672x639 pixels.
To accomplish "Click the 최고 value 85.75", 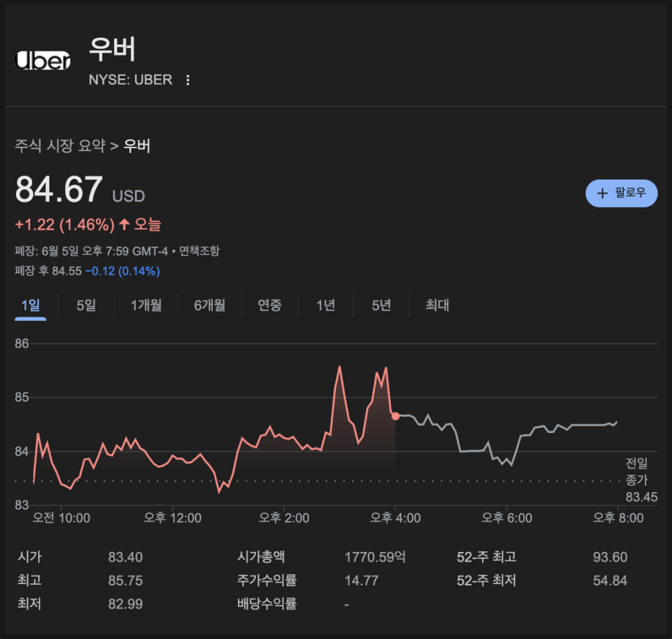I will click(x=125, y=581).
